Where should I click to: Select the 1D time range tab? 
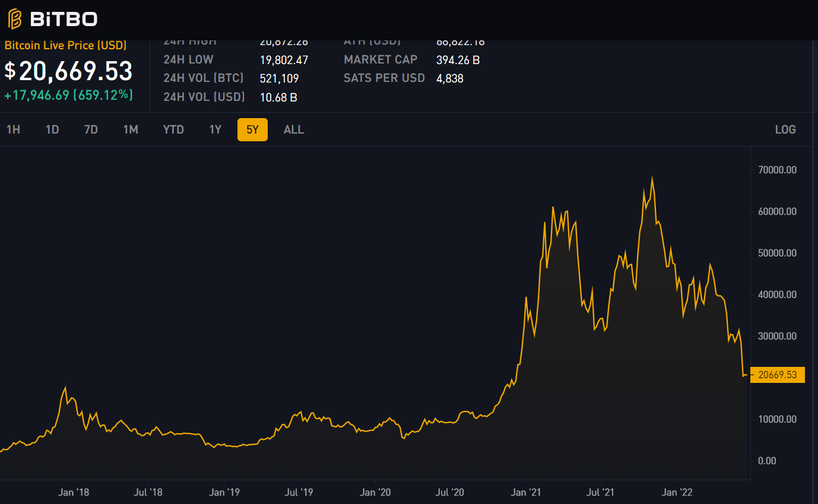point(52,129)
